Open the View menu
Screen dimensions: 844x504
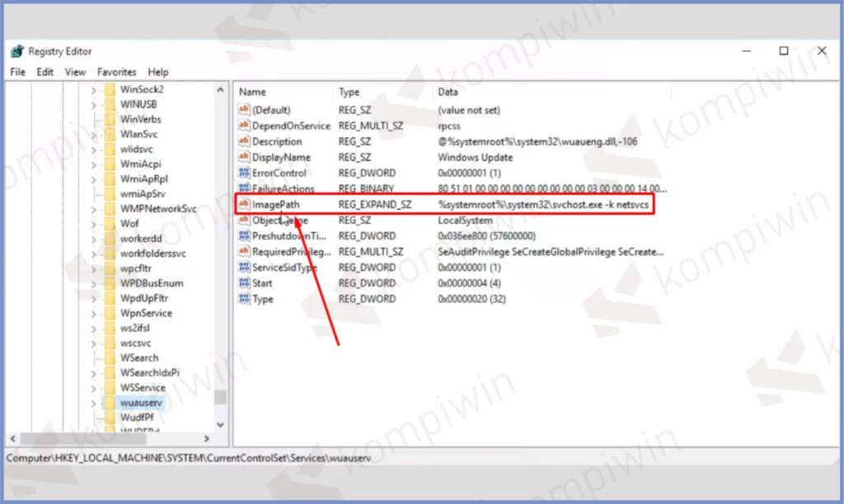[75, 72]
